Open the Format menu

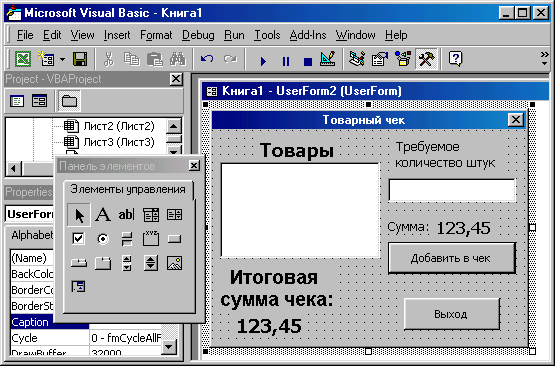tap(156, 35)
